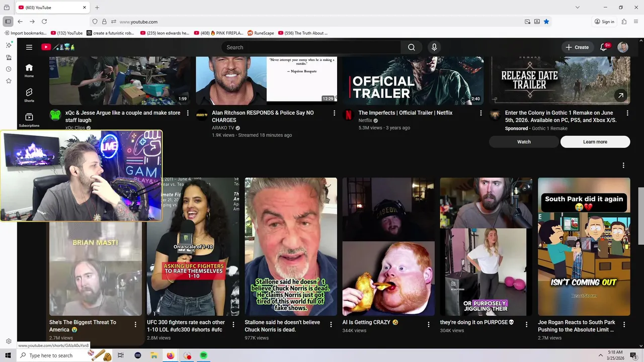The image size is (644, 362).
Task: Click Sign in in the Firefox toolbar
Action: [604, 22]
